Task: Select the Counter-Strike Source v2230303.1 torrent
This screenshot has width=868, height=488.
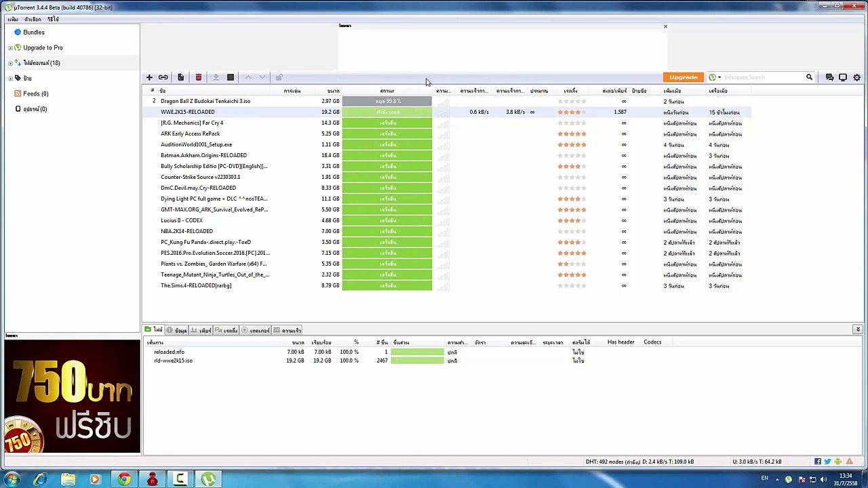Action: point(201,177)
